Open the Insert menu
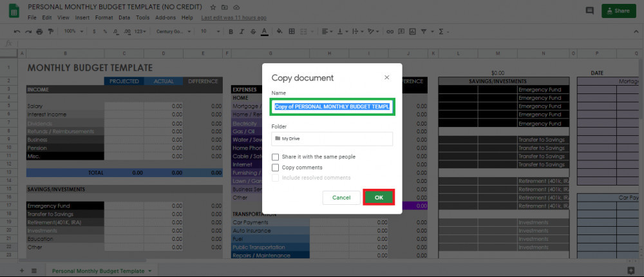644x277 pixels. (x=82, y=17)
